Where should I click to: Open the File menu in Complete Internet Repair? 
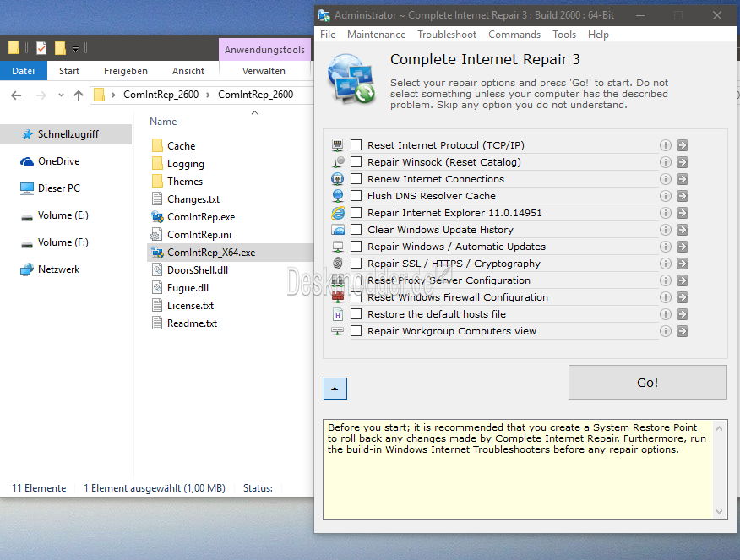pos(328,35)
